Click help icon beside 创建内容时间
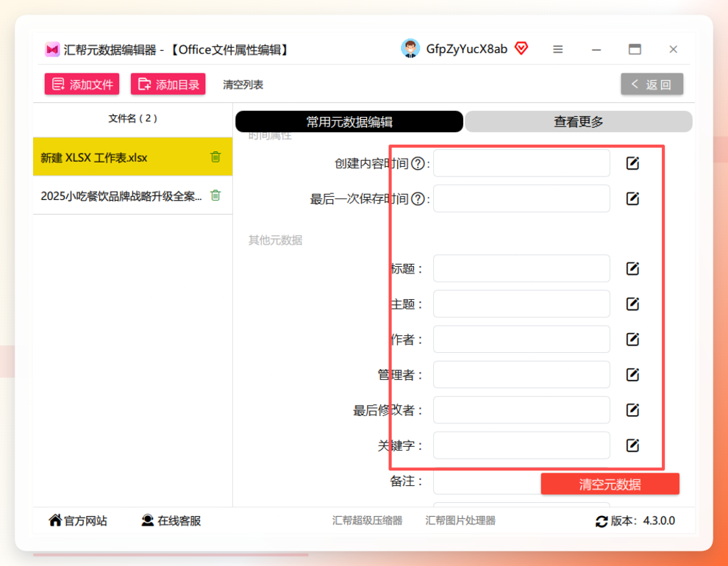Viewport: 728px width, 566px height. 418,163
